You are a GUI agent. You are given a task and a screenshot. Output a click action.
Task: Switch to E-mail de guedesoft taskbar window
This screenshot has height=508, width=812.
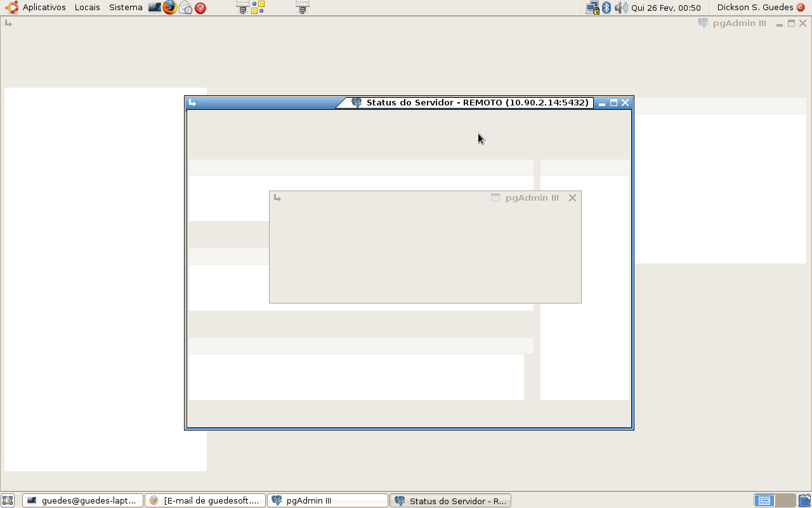(x=205, y=500)
